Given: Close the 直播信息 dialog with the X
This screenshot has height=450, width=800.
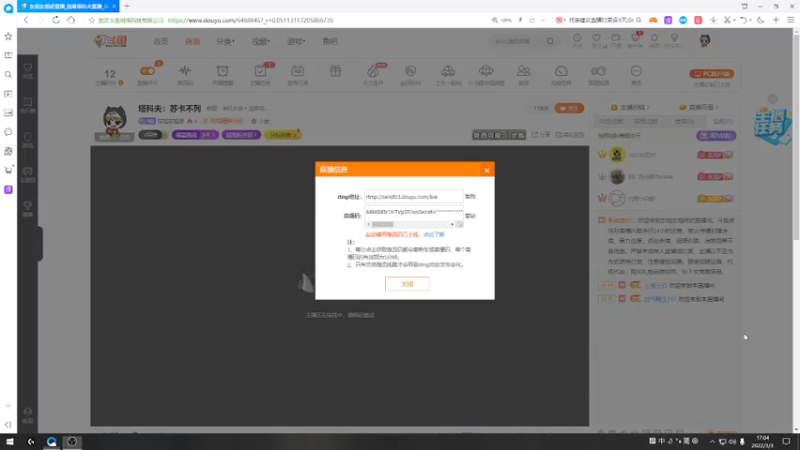Looking at the screenshot, I should (x=487, y=170).
